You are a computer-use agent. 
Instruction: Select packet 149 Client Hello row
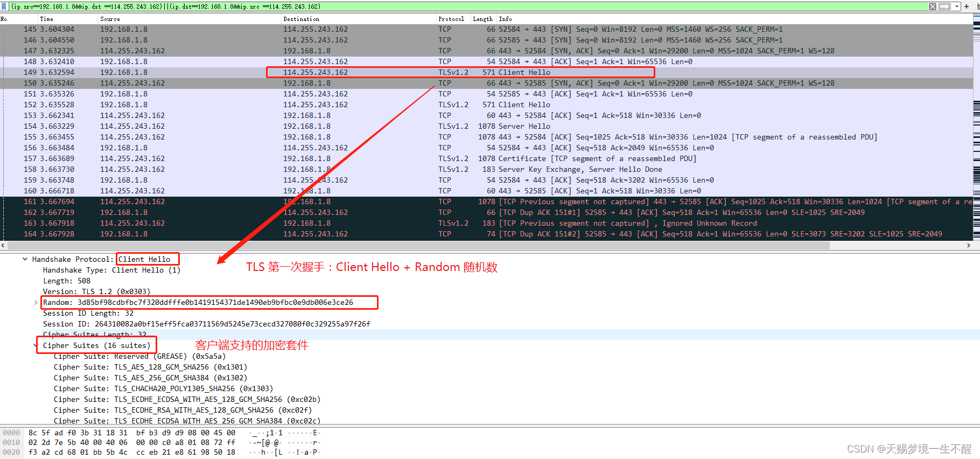pos(486,72)
